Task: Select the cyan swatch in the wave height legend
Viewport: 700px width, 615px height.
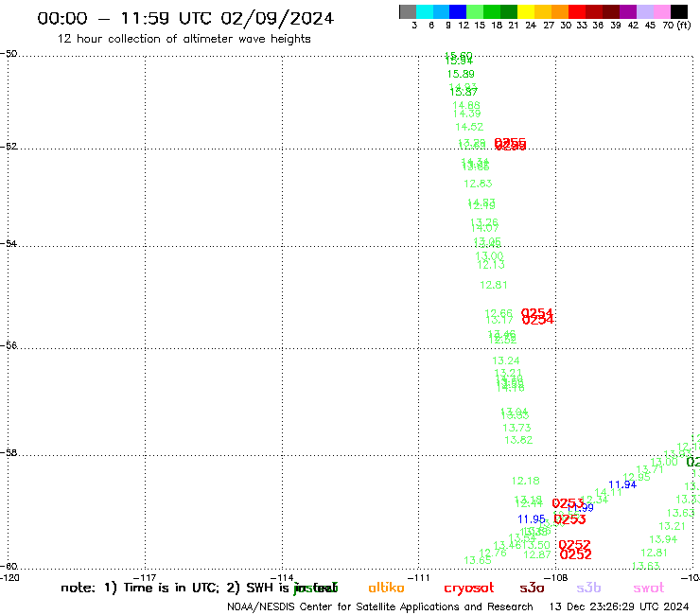Action: (425, 11)
